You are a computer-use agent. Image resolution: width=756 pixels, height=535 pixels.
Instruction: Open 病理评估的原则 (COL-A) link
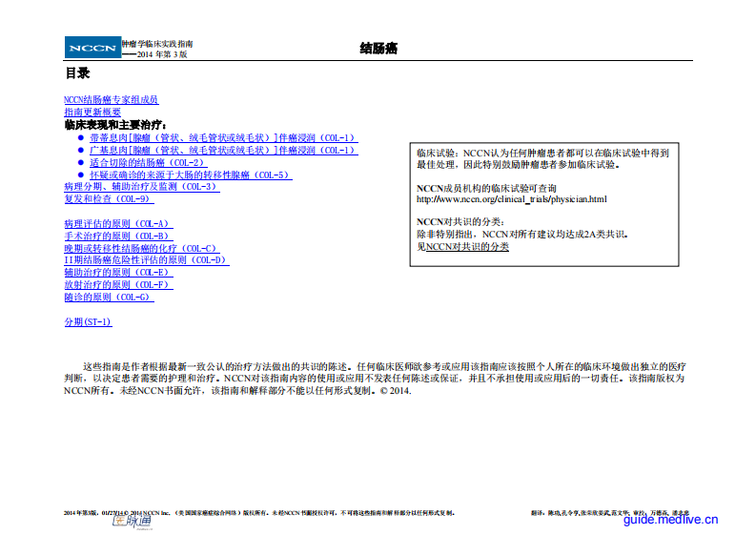pos(118,224)
